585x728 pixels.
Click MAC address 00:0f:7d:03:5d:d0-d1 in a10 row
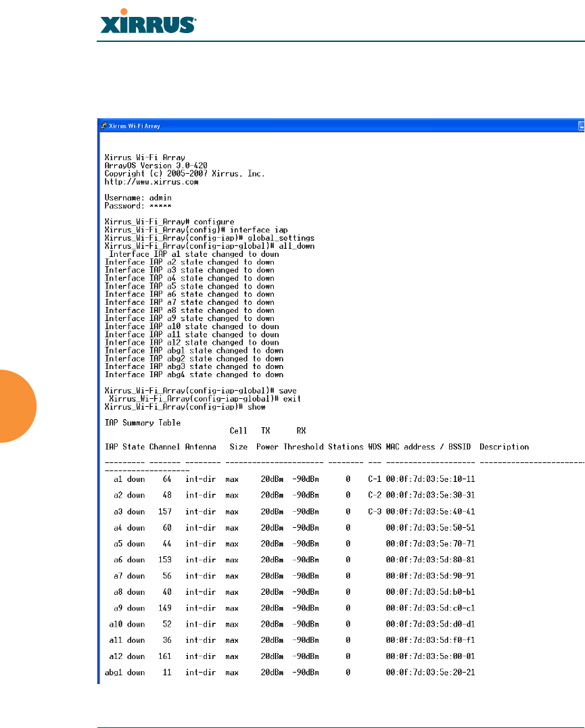pos(430,625)
